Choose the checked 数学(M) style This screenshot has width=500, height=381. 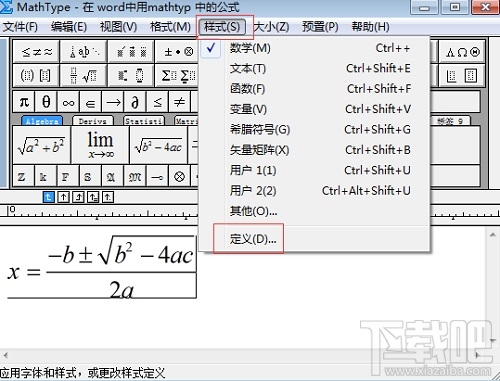[314, 48]
